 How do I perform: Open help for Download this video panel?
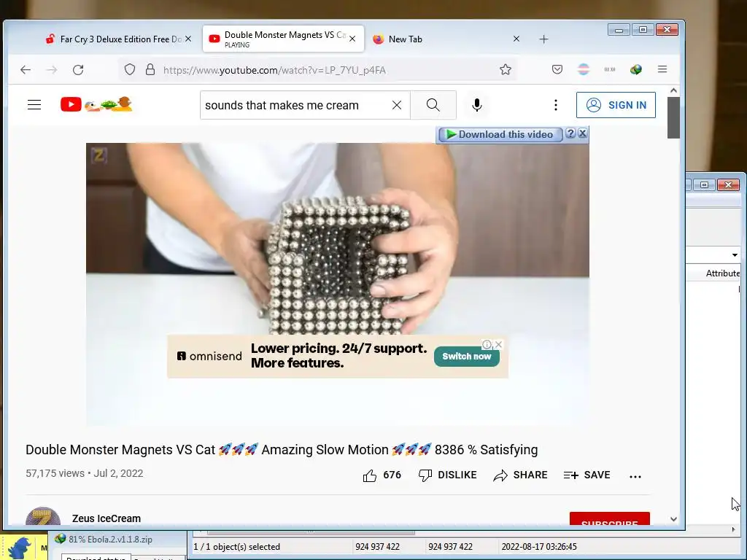pyautogui.click(x=570, y=134)
